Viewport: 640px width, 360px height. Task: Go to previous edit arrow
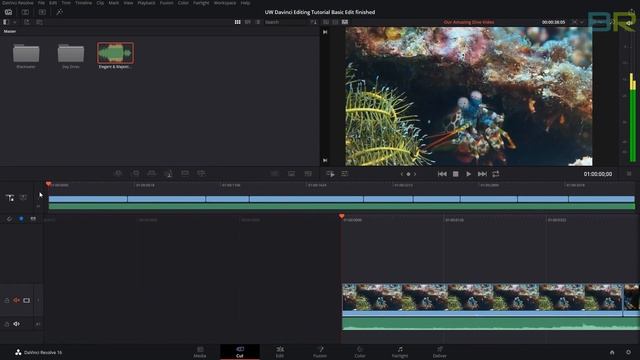point(402,174)
